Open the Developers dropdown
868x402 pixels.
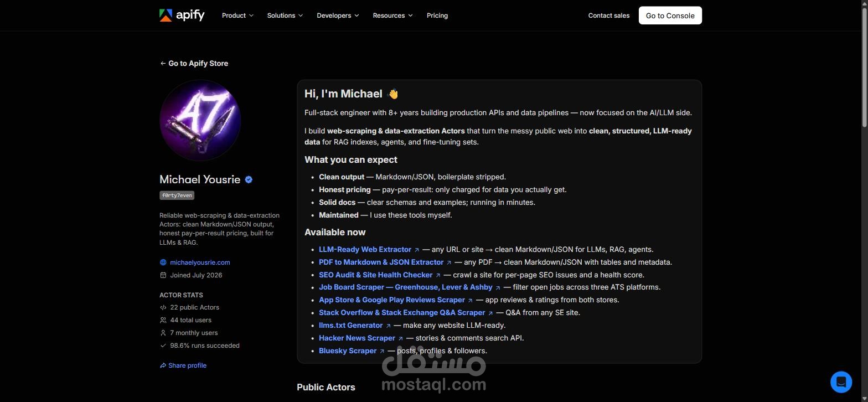click(338, 16)
